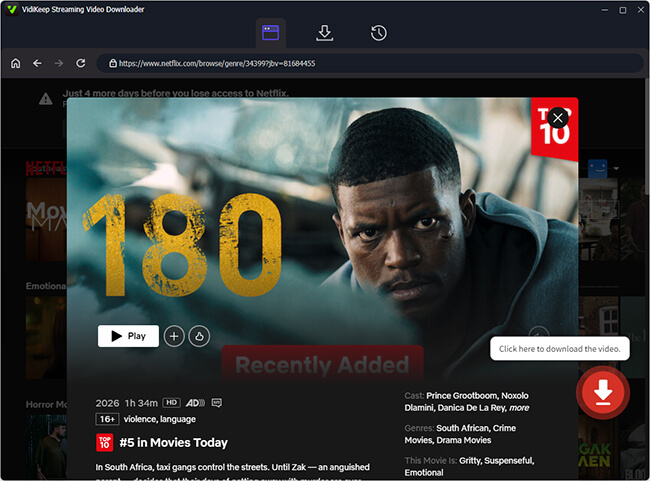650x481 pixels.
Task: Click the address bar lock icon
Action: (x=112, y=63)
